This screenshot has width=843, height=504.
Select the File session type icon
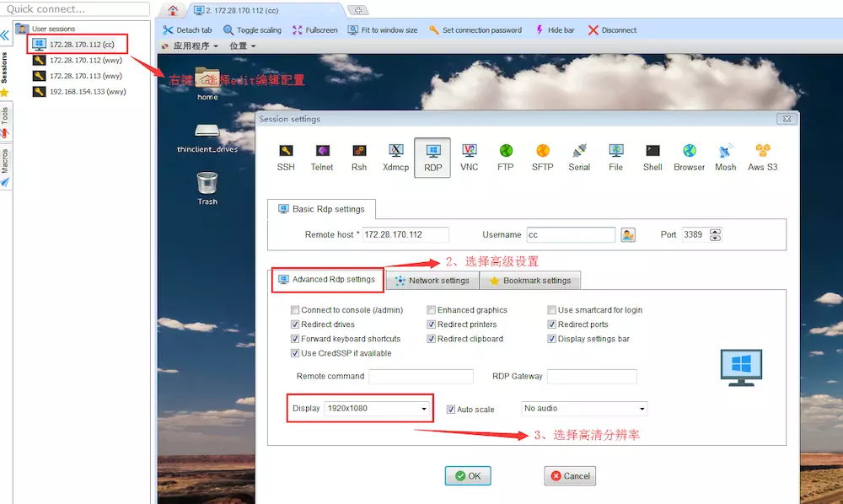pyautogui.click(x=616, y=158)
